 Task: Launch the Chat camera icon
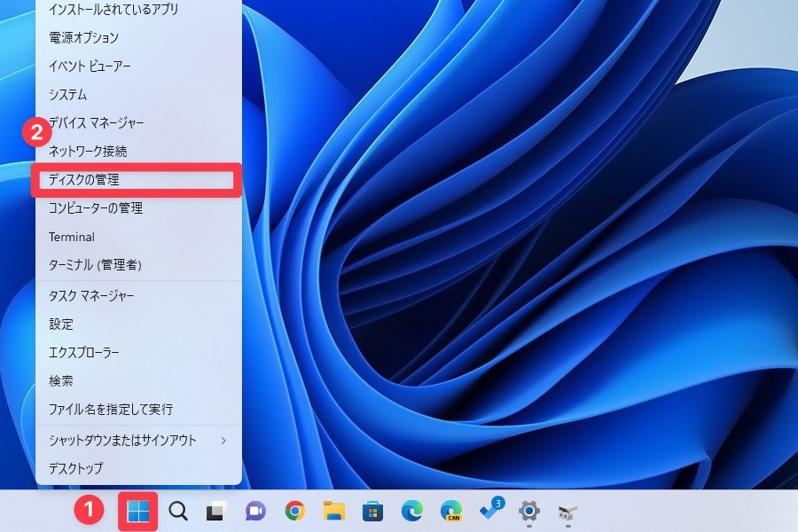pyautogui.click(x=255, y=511)
